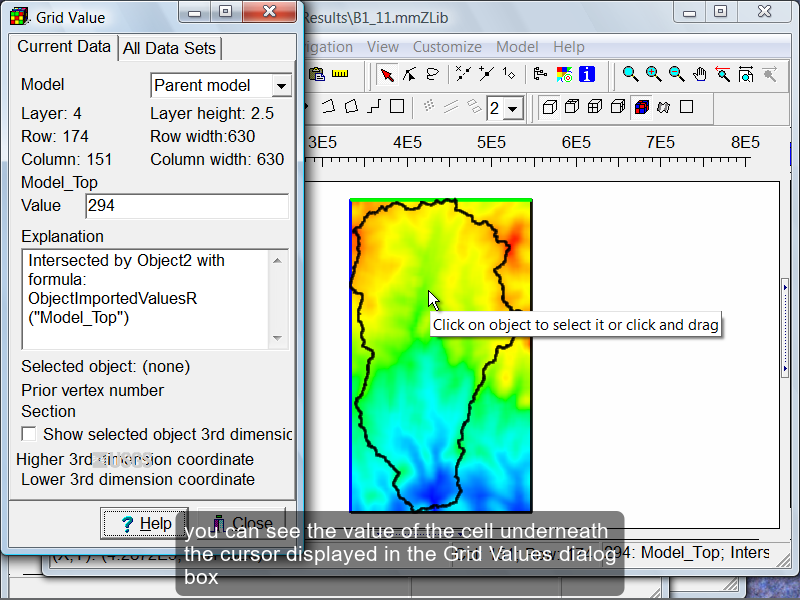Click the zoom in magnifier icon
800x600 pixels.
click(x=654, y=74)
